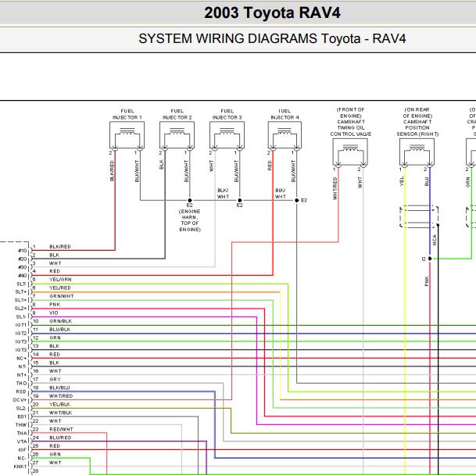Click the 'YEL/GRN' wire label at pin 5
Viewport: 476px width, 475px height.
click(60, 280)
